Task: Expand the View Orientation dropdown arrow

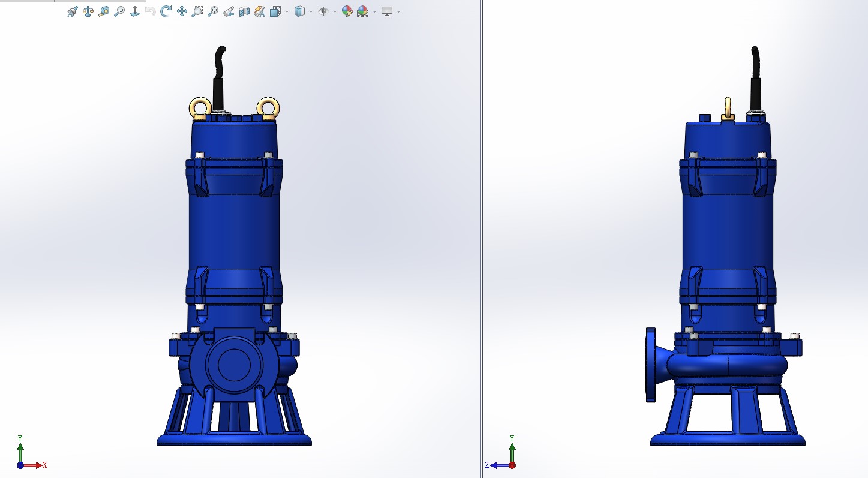Action: [x=287, y=11]
